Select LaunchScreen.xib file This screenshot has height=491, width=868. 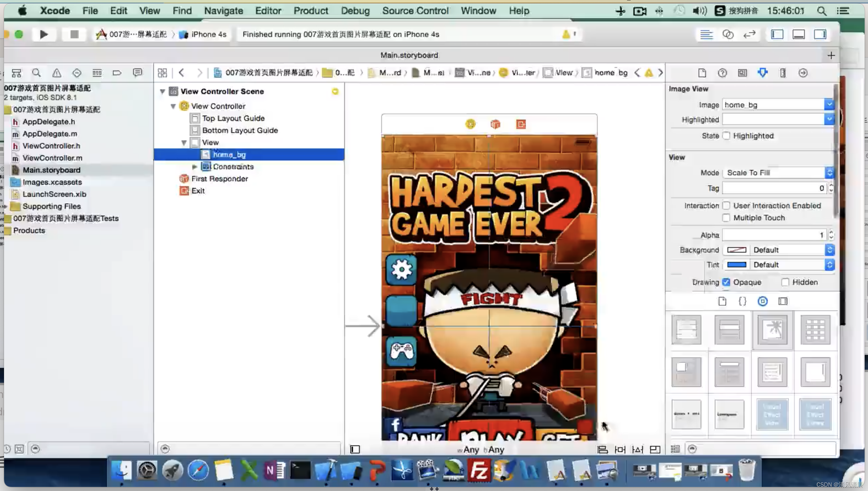54,194
